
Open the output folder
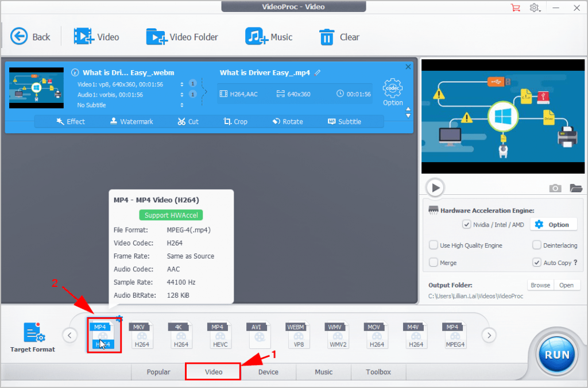tap(566, 285)
